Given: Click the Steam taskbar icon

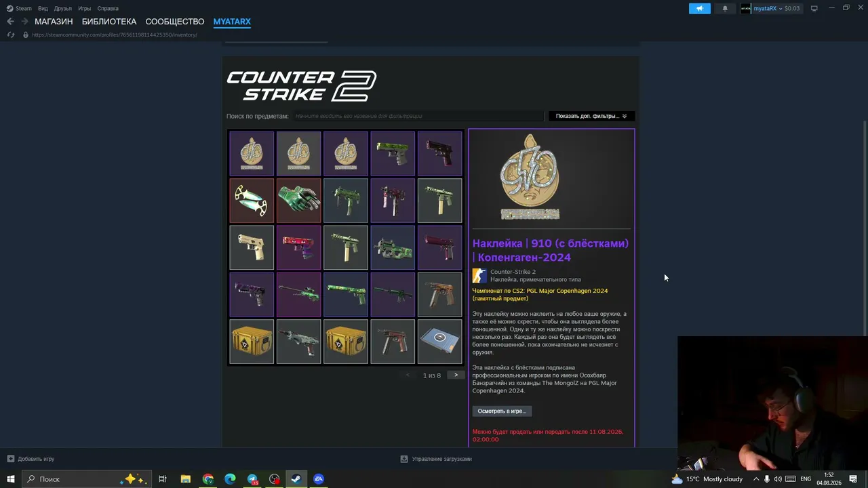Looking at the screenshot, I should tap(296, 479).
